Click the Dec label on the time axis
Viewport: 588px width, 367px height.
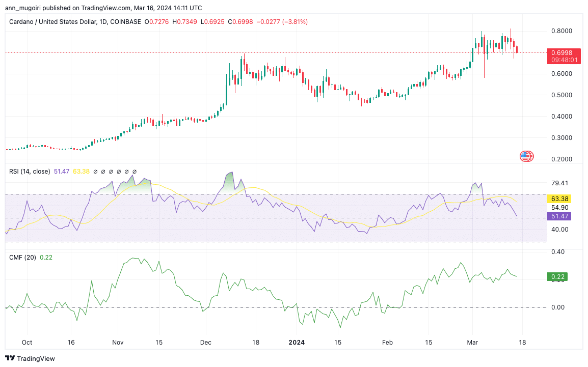pos(206,343)
